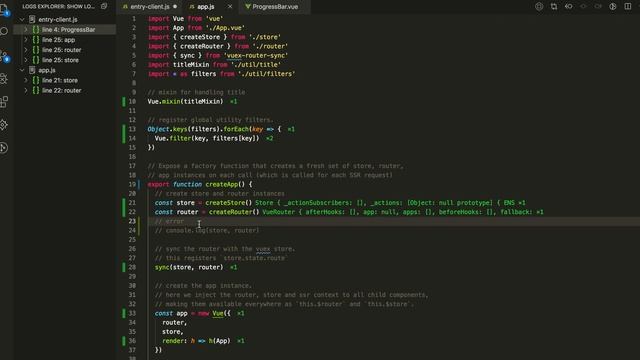Open the gear-shaped extension view in activity bar
Screen dimensions: 640x360
[4, 125]
